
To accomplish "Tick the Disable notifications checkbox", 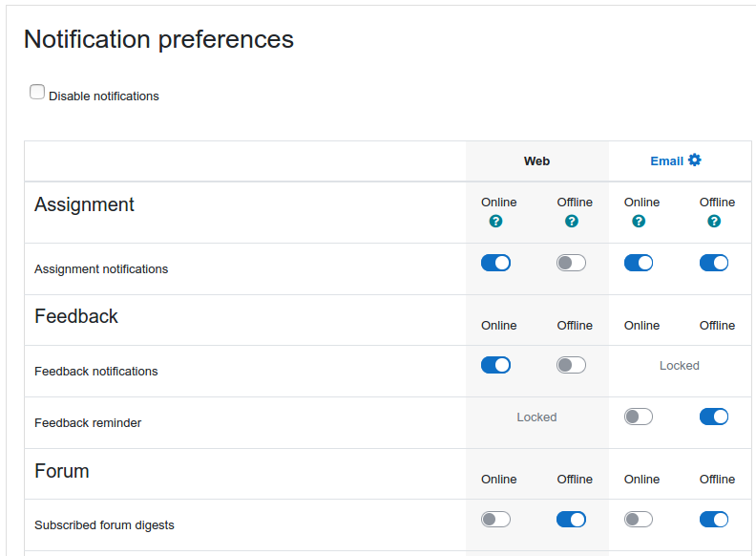I will point(37,92).
